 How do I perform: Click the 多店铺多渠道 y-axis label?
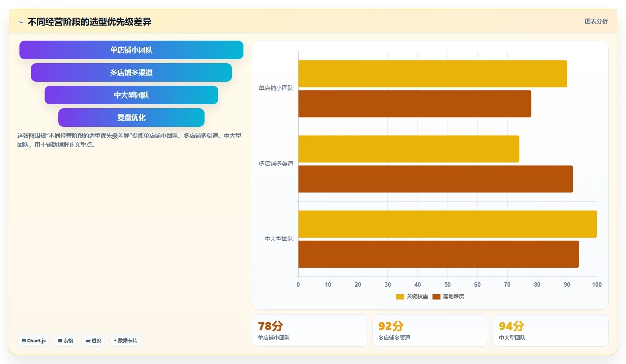pyautogui.click(x=276, y=163)
